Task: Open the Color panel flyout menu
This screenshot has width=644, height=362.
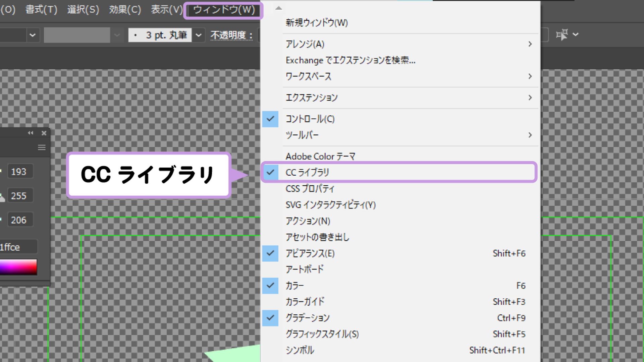Action: [42, 147]
